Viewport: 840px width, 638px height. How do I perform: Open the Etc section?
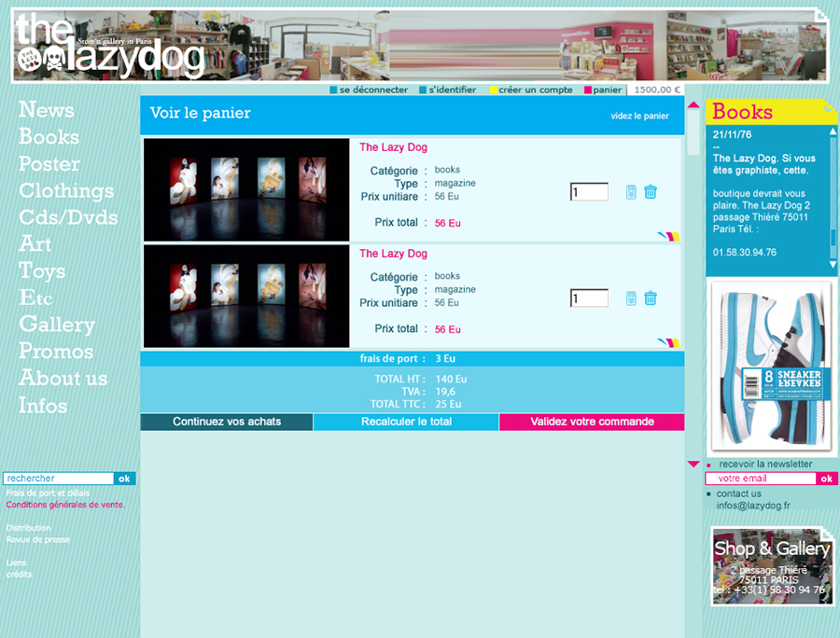pyautogui.click(x=35, y=298)
